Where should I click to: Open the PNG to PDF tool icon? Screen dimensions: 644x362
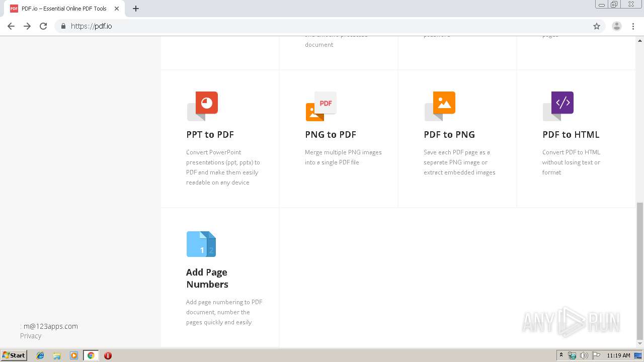(x=321, y=106)
